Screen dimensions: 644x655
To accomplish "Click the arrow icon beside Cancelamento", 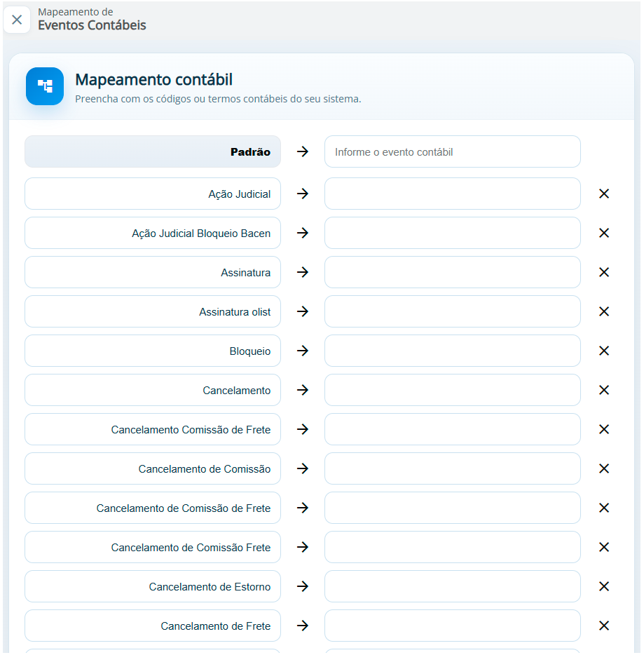I will [x=303, y=390].
